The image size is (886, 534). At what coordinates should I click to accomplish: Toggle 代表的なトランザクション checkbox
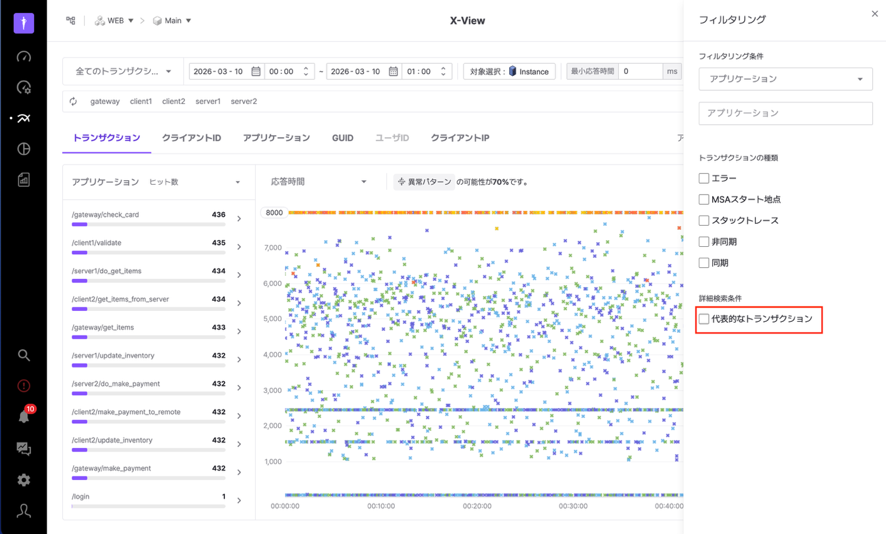[x=704, y=319]
